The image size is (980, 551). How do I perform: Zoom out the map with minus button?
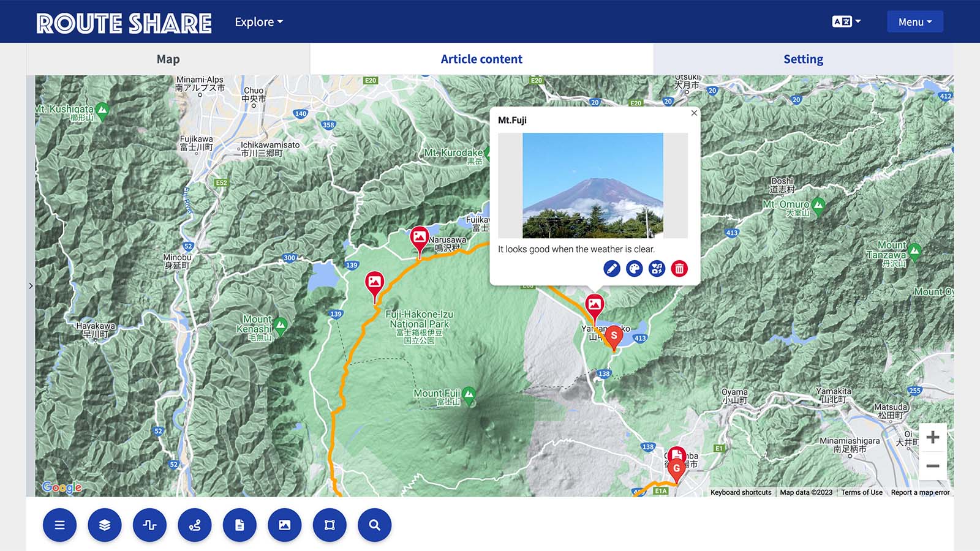point(933,466)
